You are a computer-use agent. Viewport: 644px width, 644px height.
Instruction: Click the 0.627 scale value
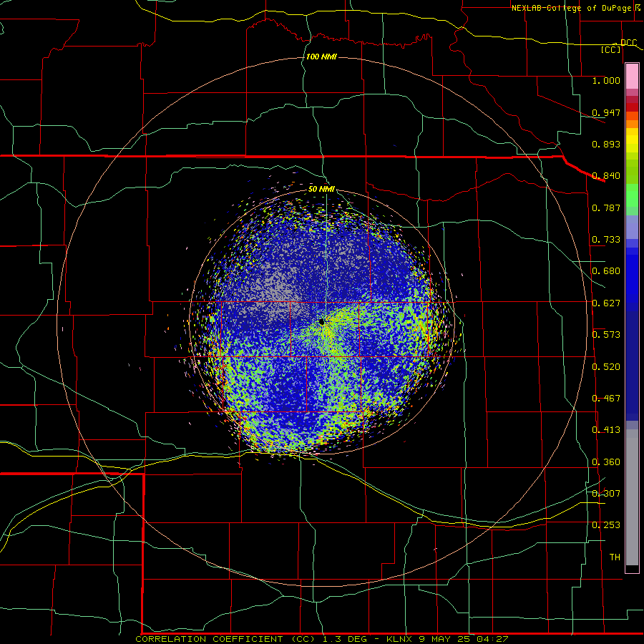(606, 303)
